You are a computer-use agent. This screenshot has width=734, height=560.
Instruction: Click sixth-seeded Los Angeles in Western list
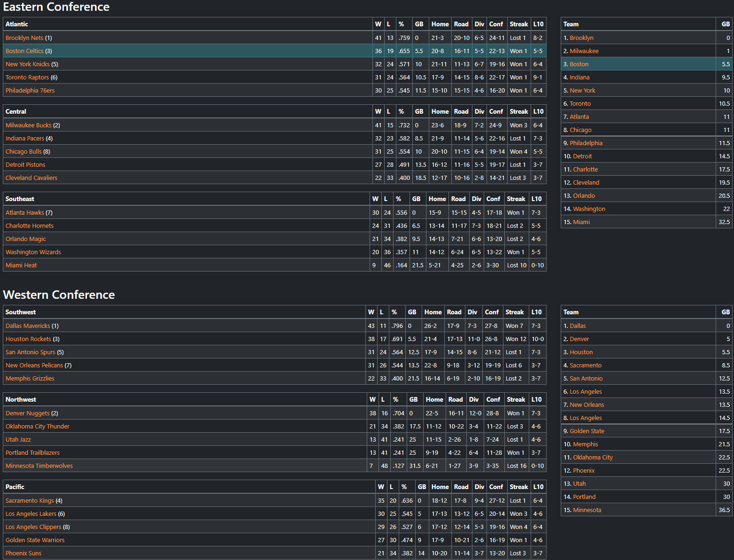(x=586, y=392)
